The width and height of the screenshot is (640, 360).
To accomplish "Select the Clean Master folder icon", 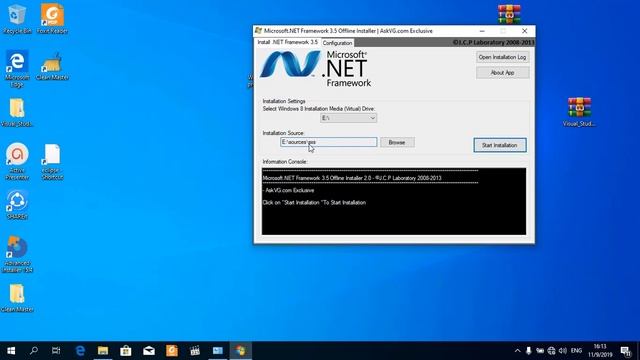I will (x=17, y=298).
